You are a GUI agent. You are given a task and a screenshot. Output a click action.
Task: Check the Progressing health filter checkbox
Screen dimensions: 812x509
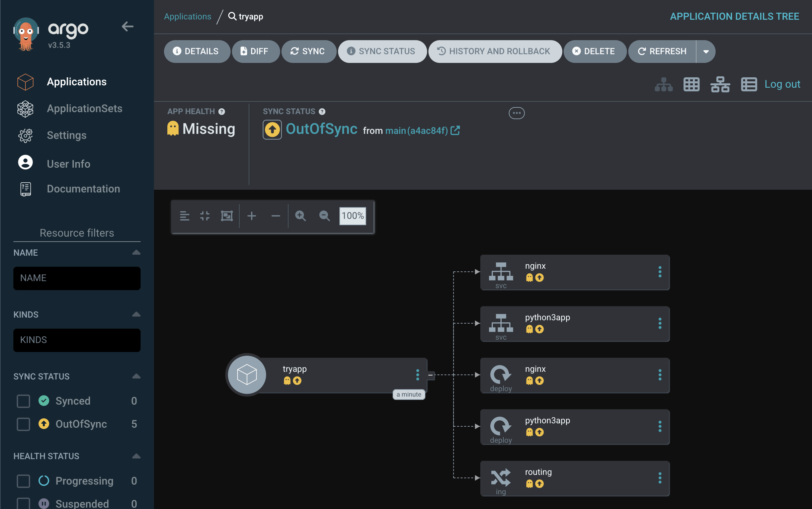pyautogui.click(x=23, y=481)
